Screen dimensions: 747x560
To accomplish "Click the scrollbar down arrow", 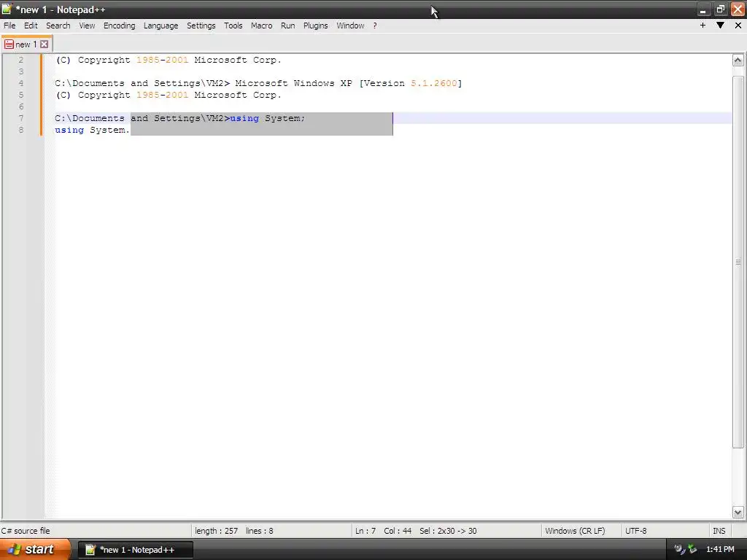I will point(738,513).
